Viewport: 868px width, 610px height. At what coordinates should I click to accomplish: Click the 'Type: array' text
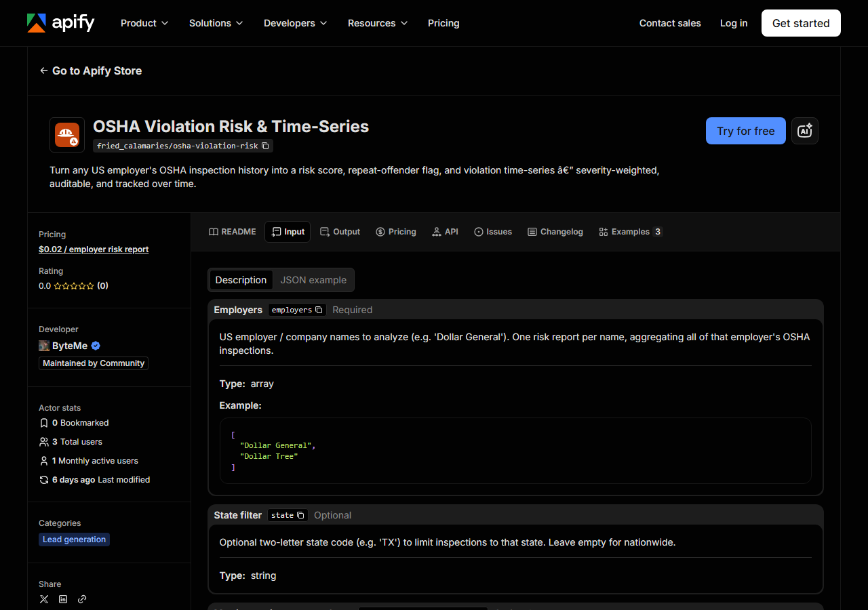[247, 384]
